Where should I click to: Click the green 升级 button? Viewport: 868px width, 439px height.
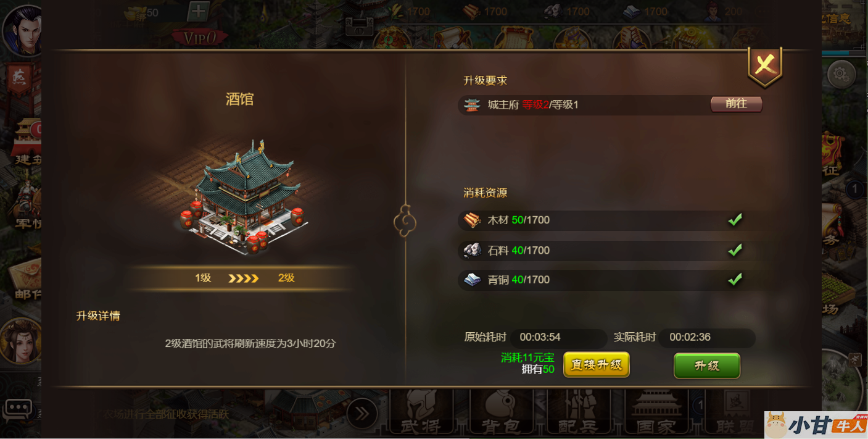pos(706,366)
